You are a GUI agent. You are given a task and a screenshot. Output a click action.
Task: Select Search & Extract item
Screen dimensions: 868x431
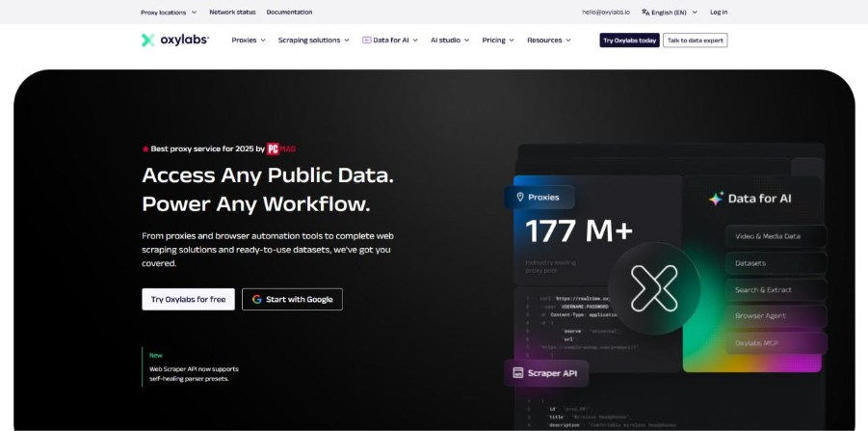776,289
